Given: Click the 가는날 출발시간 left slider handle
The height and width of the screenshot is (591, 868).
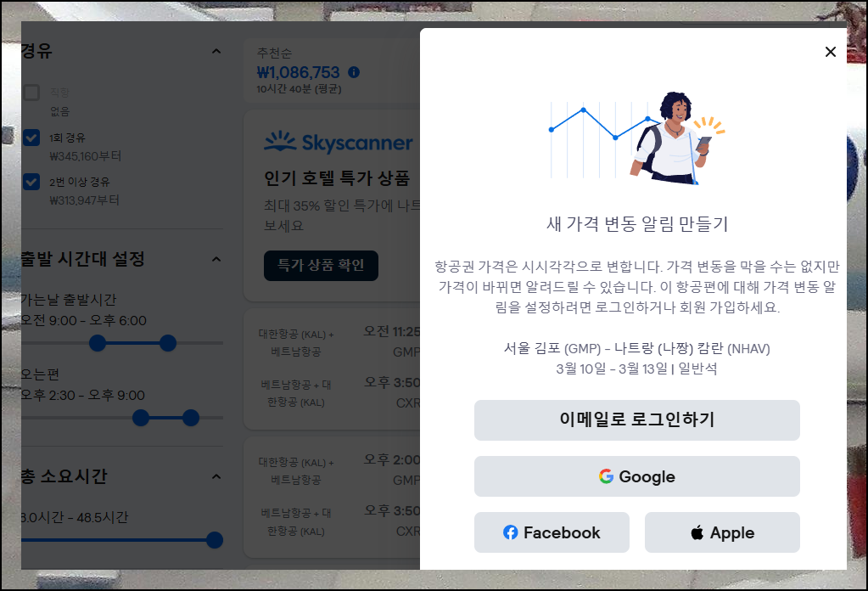Looking at the screenshot, I should (x=98, y=343).
